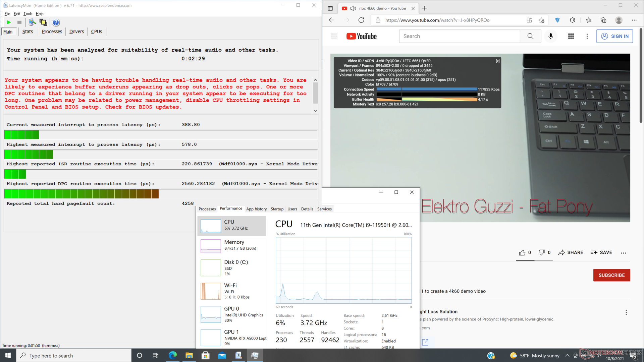Open LatencyMon options wrench icon
This screenshot has width=644, height=362.
pos(32,22)
